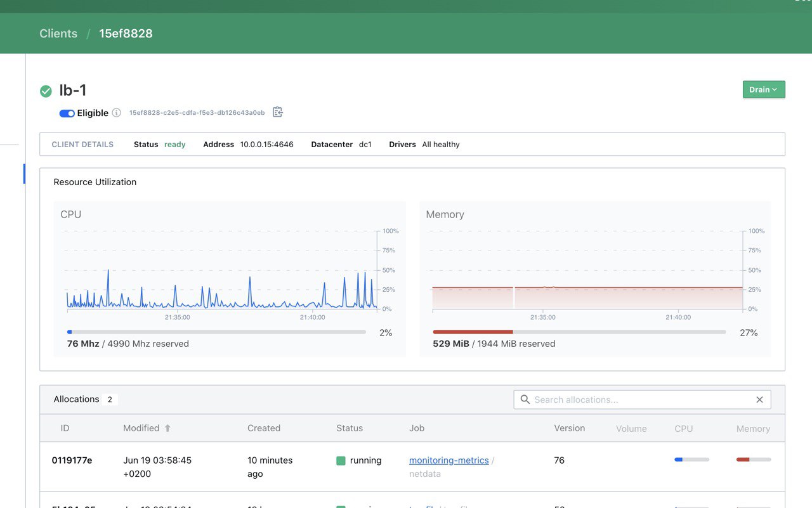Open the Drain dropdown
The image size is (812, 508).
tap(764, 89)
